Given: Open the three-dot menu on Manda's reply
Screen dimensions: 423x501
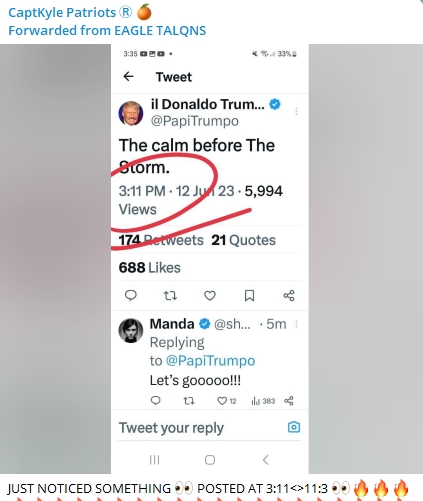Looking at the screenshot, I should point(296,324).
